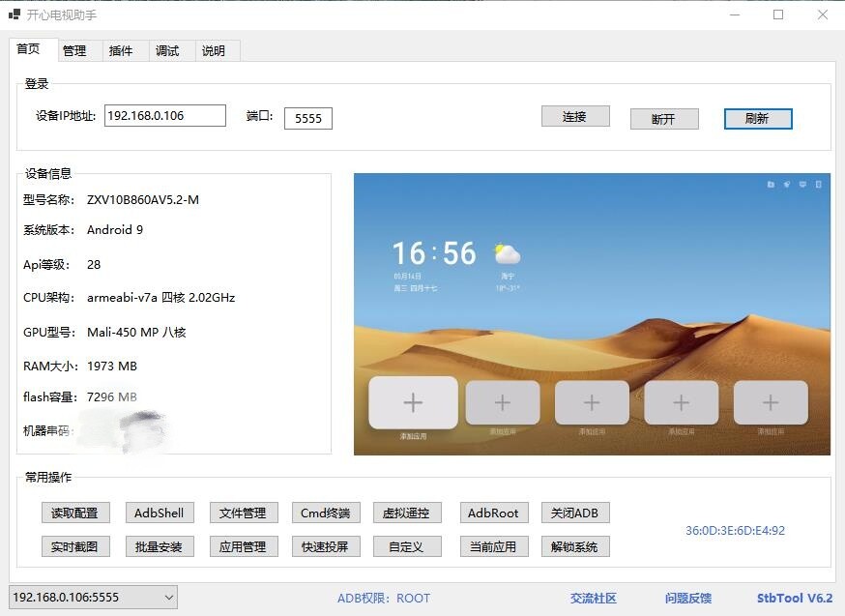Open AdbShell

click(160, 513)
